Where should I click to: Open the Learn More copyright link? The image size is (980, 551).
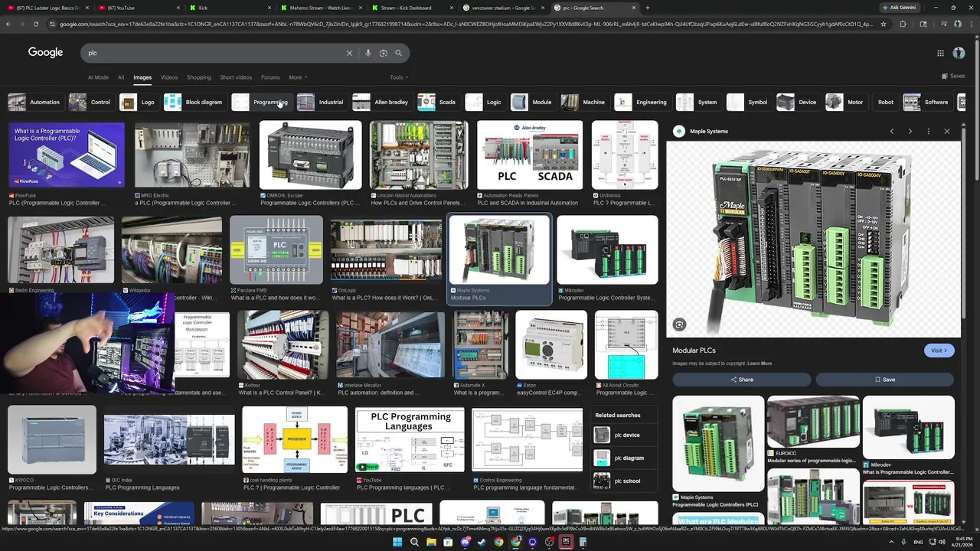coord(759,364)
